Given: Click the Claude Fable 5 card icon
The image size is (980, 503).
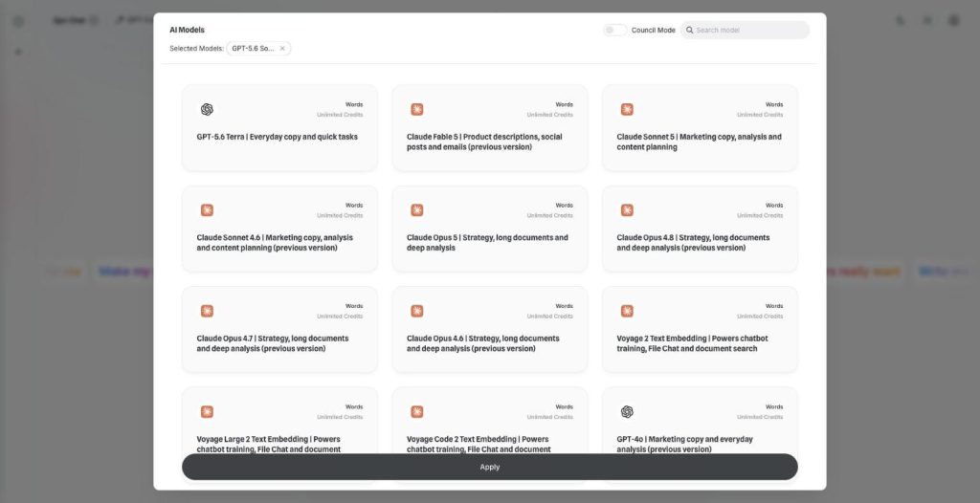Looking at the screenshot, I should click(x=417, y=109).
